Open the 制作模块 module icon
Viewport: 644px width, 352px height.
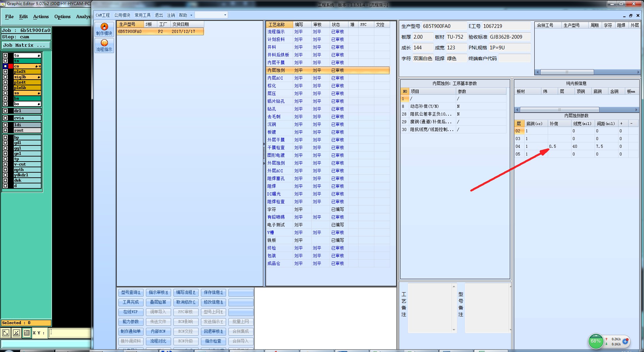coord(104,29)
